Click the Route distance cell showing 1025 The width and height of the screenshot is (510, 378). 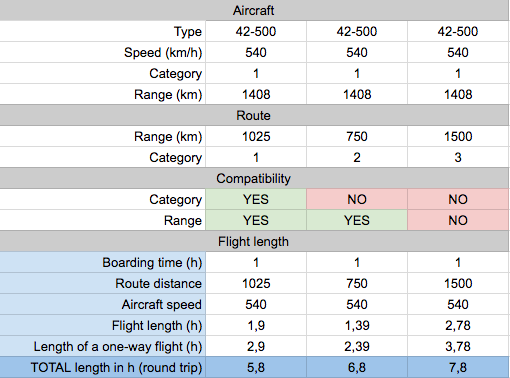tap(256, 283)
